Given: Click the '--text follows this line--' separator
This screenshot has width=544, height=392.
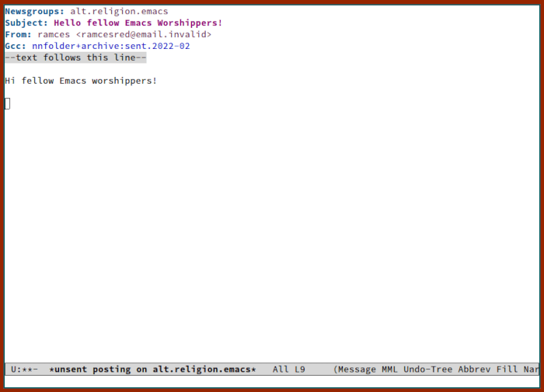Looking at the screenshot, I should 75,57.
